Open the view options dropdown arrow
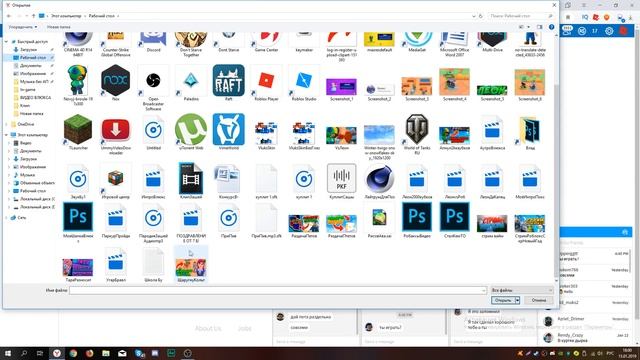The width and height of the screenshot is (640, 360). tap(529, 27)
